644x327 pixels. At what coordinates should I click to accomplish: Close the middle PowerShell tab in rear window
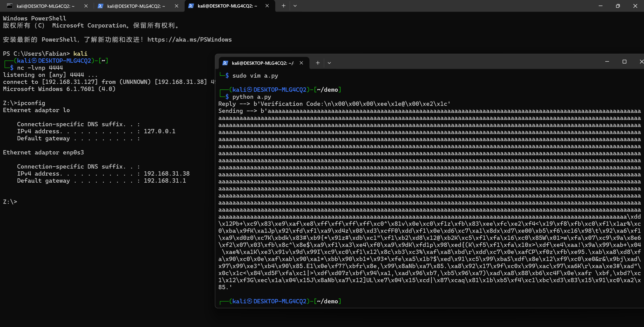[x=177, y=6]
